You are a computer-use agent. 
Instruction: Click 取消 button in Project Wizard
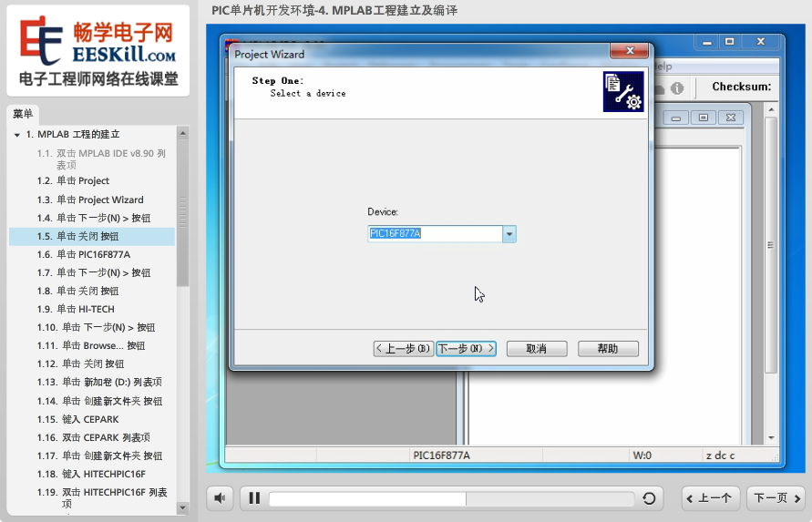pyautogui.click(x=537, y=349)
